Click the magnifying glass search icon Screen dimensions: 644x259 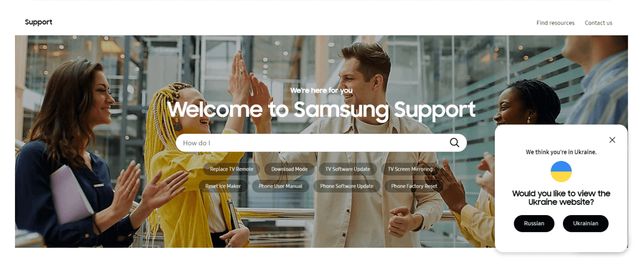point(455,143)
